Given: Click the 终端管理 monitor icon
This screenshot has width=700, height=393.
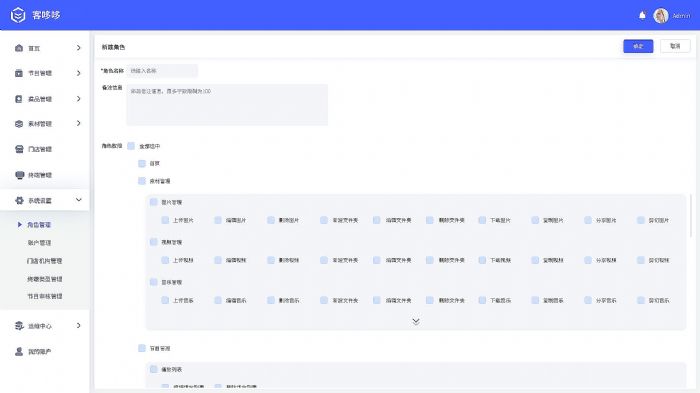Looking at the screenshot, I should click(19, 175).
